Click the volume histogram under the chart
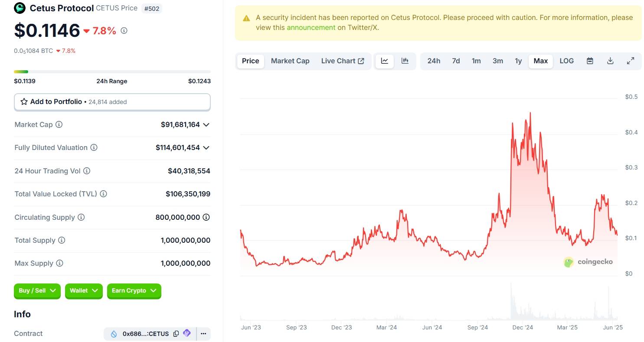The width and height of the screenshot is (644, 342). 428,302
